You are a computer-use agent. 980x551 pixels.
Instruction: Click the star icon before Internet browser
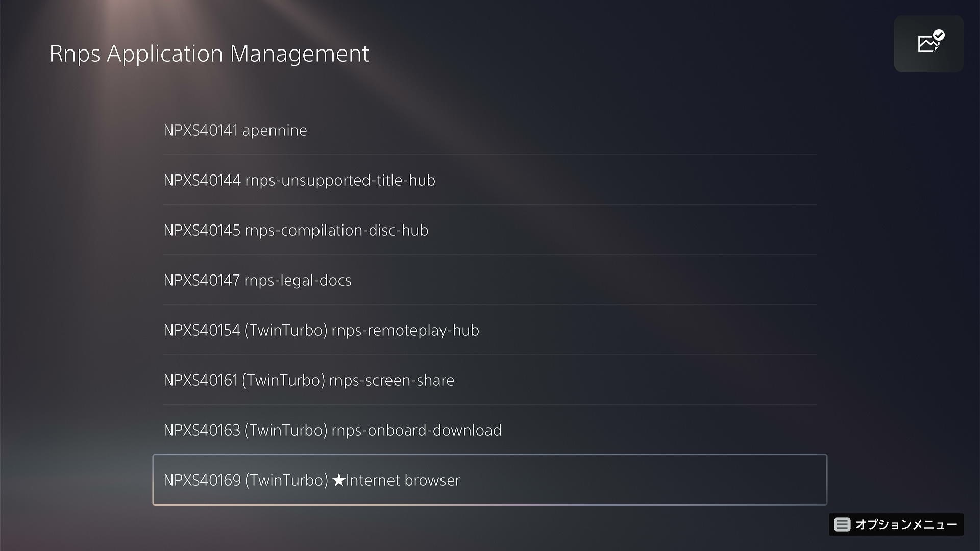tap(338, 480)
